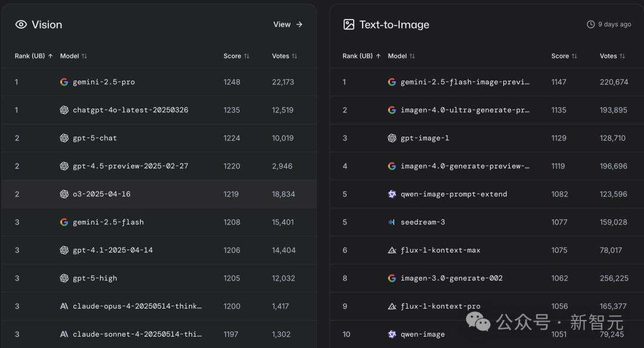Click the 78,017 votes for flux-1-kontext-max
The width and height of the screenshot is (644, 348).
click(x=611, y=250)
